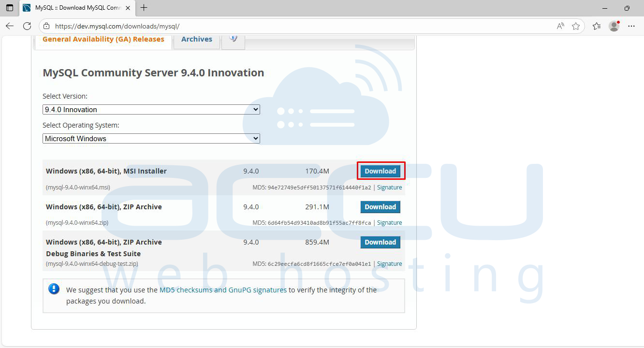Open the MD5 checksums and GnuPG signatures link
Image resolution: width=644 pixels, height=348 pixels.
pyautogui.click(x=222, y=290)
